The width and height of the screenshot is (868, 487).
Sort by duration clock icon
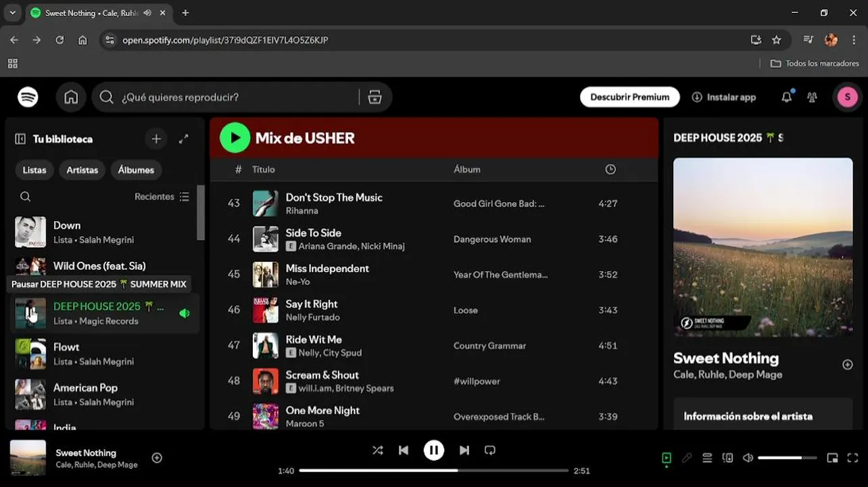(x=610, y=169)
